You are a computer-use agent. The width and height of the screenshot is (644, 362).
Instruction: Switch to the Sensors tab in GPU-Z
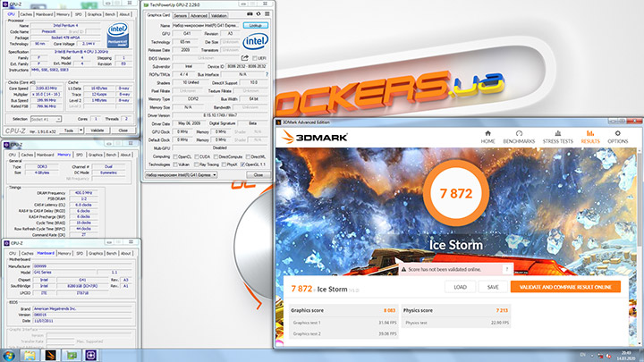click(x=180, y=15)
